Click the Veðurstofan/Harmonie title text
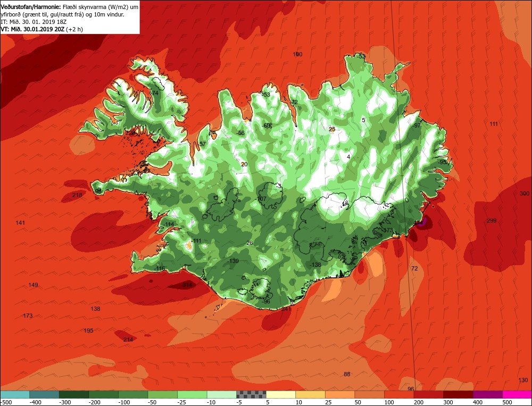This screenshot has height=406, width=532. (x=31, y=7)
